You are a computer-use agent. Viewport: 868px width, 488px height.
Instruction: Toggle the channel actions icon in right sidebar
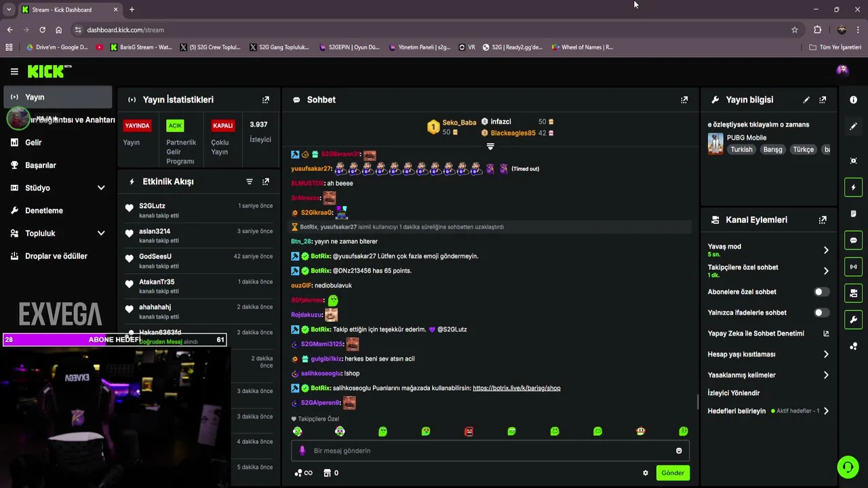[854, 293]
